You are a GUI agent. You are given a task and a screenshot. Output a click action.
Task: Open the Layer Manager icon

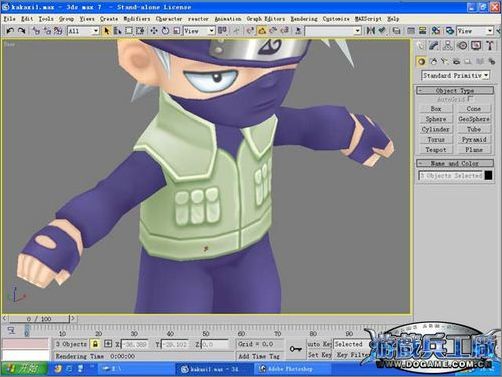click(x=397, y=31)
